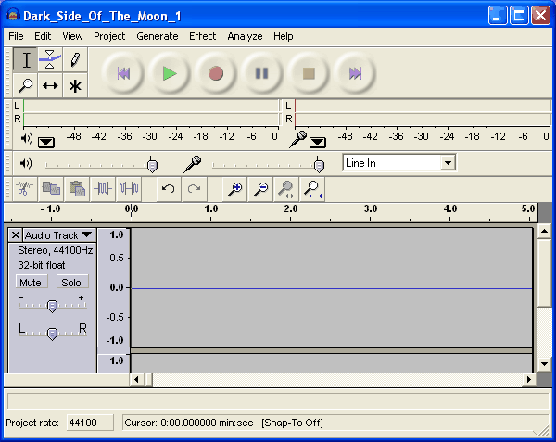Viewport: 556px width, 442px height.
Task: Skip to end of track
Action: [355, 74]
